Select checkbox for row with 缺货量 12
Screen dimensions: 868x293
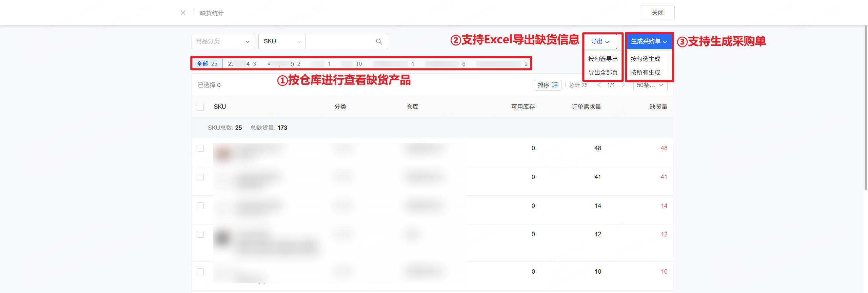point(200,235)
